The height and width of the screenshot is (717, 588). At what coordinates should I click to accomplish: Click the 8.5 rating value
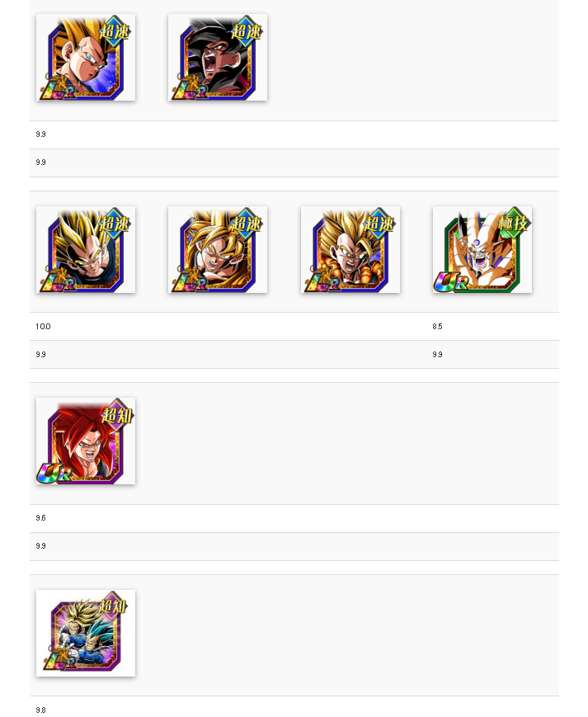437,327
